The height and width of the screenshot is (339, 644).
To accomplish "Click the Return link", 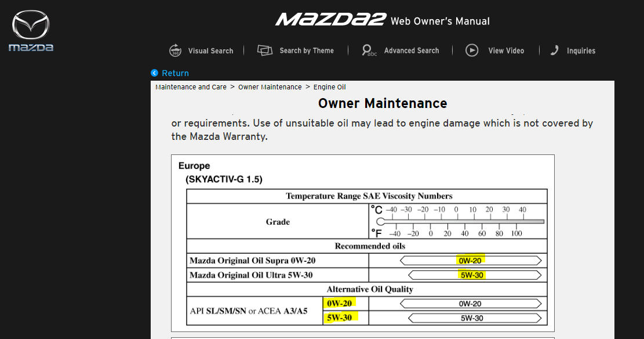I will tap(175, 73).
